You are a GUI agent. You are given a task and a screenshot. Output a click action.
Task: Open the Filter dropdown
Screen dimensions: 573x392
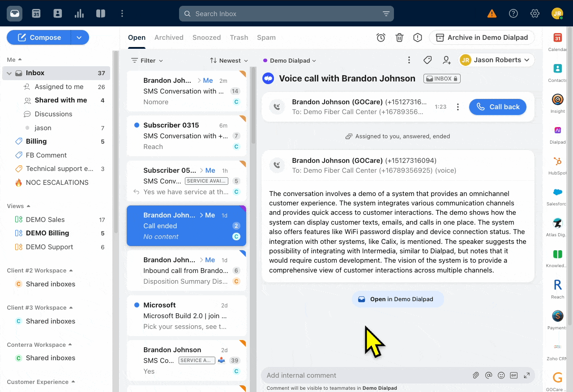tap(147, 60)
